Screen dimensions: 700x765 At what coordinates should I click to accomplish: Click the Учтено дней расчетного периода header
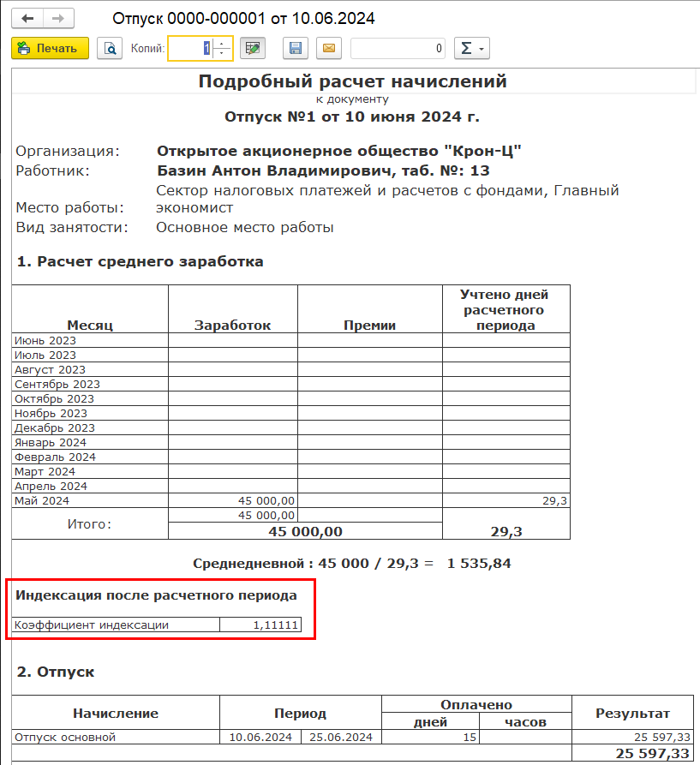(x=506, y=309)
